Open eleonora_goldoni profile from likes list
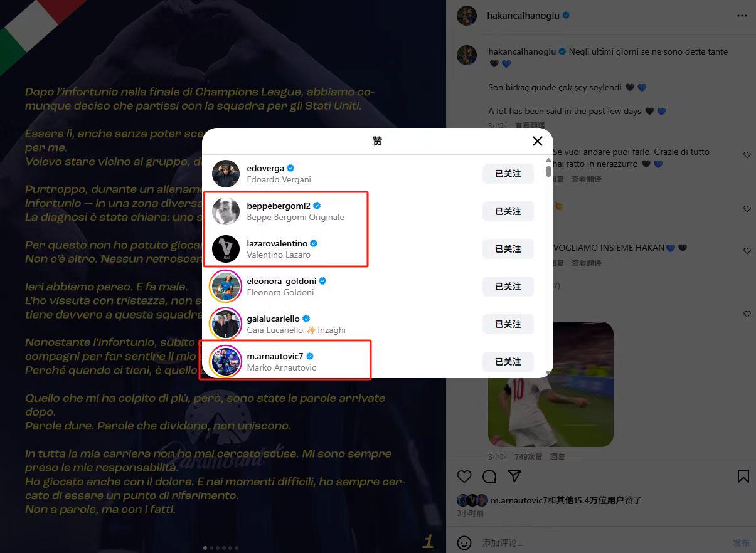This screenshot has height=553, width=756. tap(282, 281)
